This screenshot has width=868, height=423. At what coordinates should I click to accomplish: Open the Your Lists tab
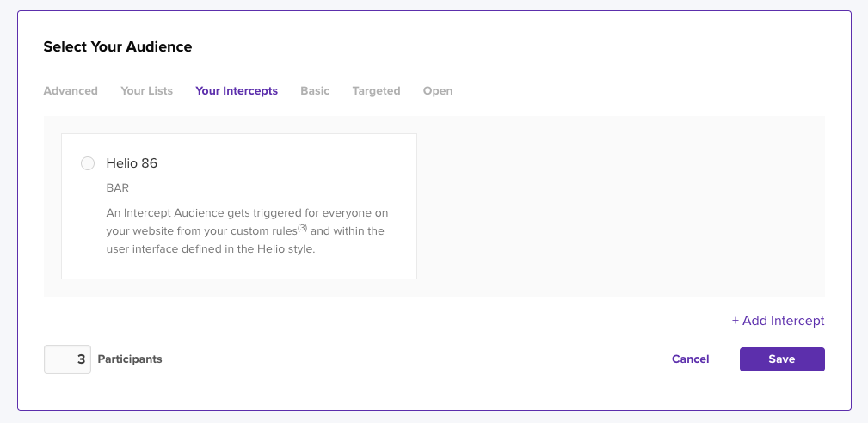coord(147,90)
